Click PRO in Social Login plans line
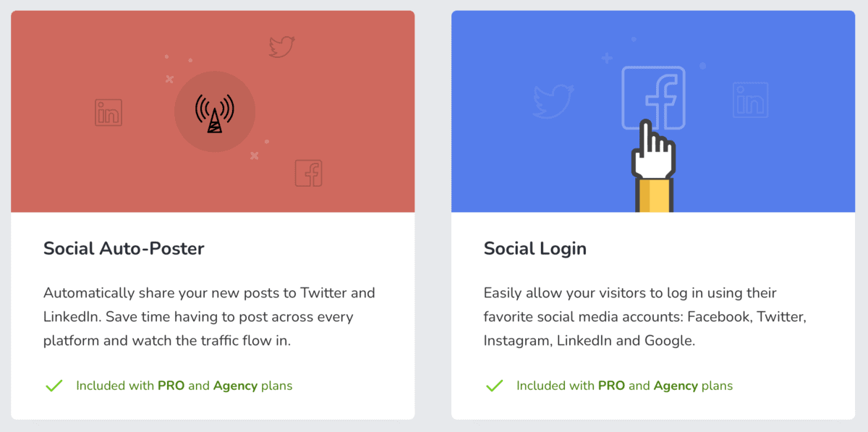This screenshot has width=868, height=432. 612,386
